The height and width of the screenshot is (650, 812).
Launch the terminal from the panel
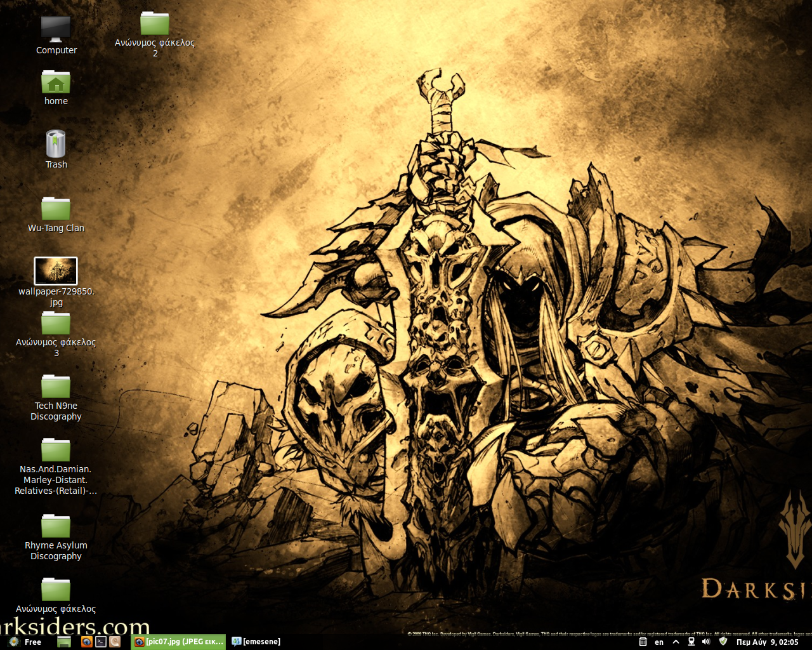click(101, 642)
